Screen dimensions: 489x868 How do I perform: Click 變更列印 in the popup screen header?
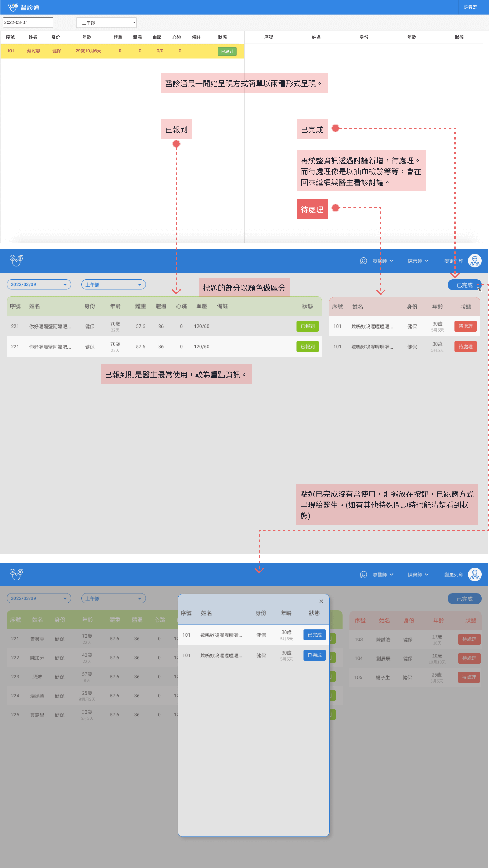pos(454,575)
